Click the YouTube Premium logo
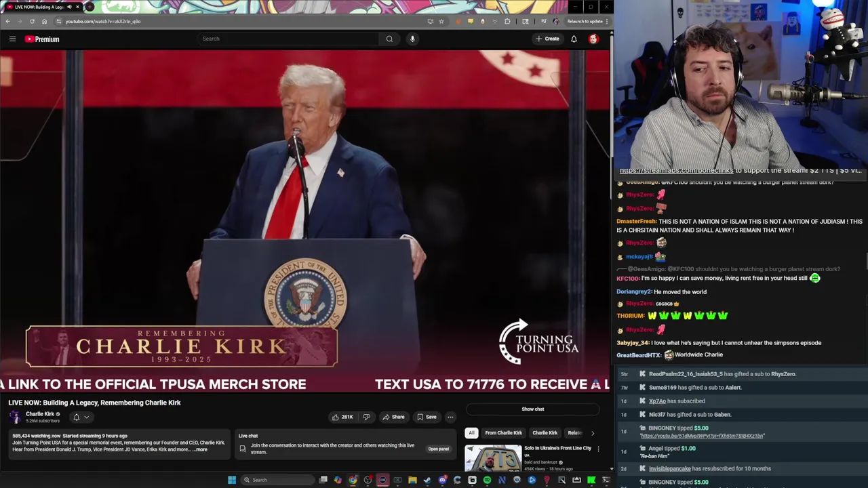This screenshot has width=868, height=488. tap(42, 39)
